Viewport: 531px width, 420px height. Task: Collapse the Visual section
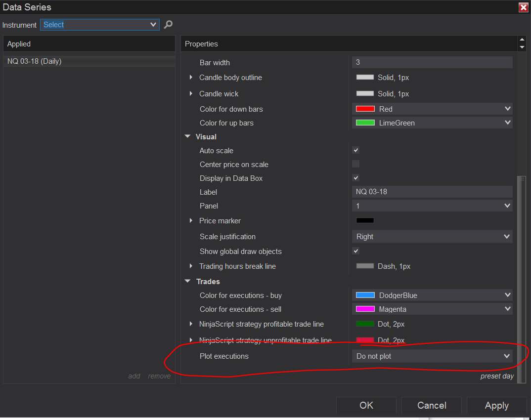187,136
